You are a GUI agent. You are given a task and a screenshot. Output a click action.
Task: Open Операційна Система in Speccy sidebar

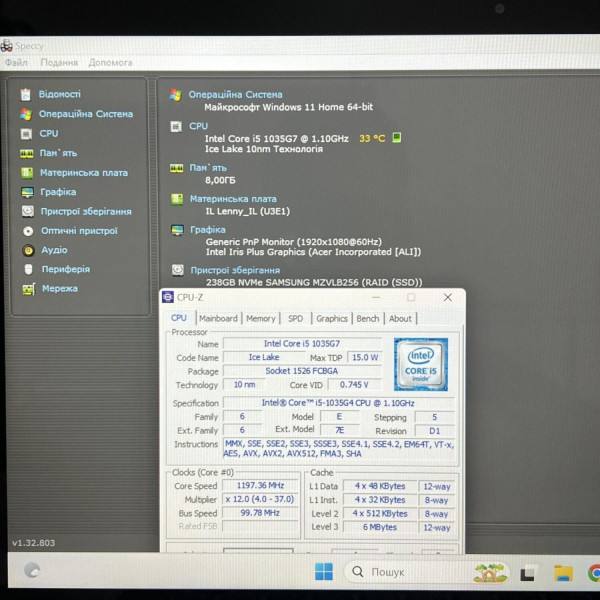tap(86, 114)
